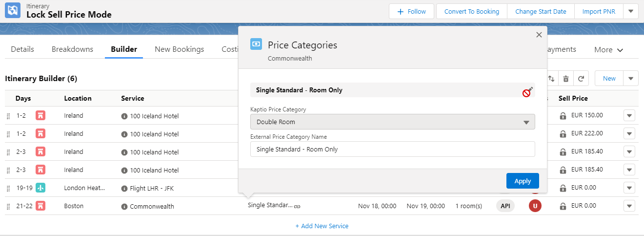Switch to the Breakdowns tab

click(72, 49)
